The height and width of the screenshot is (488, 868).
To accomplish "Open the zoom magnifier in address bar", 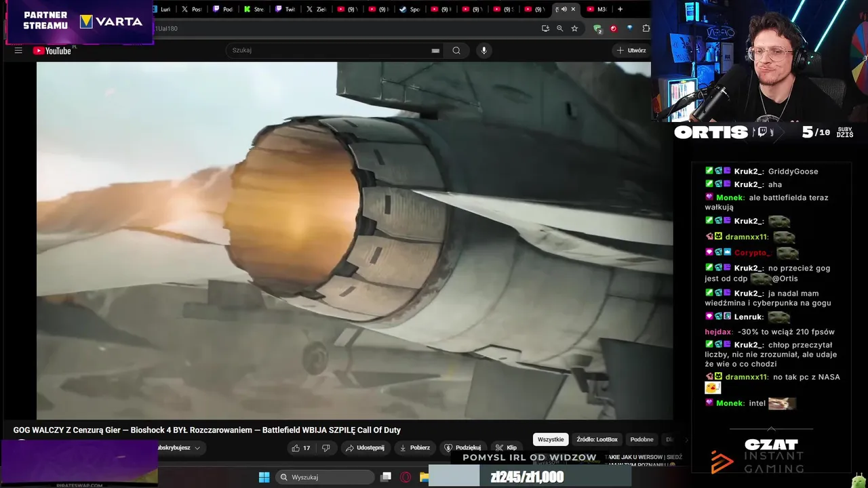I will (559, 28).
